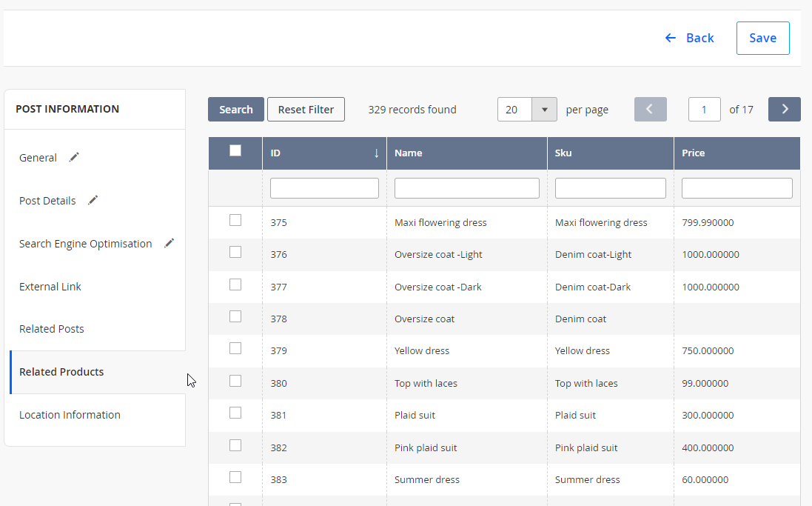Click the price 60.000000

(x=705, y=480)
